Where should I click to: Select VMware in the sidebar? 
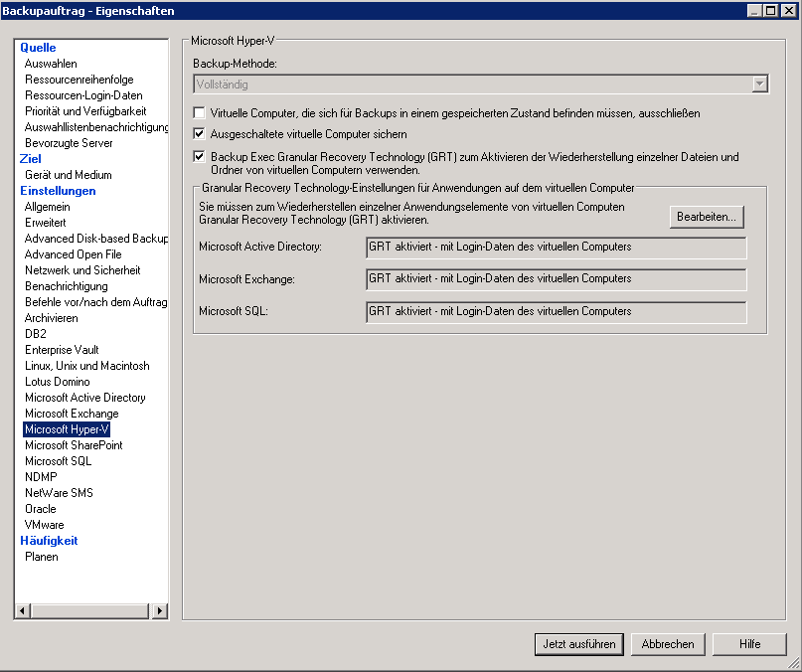[x=44, y=525]
